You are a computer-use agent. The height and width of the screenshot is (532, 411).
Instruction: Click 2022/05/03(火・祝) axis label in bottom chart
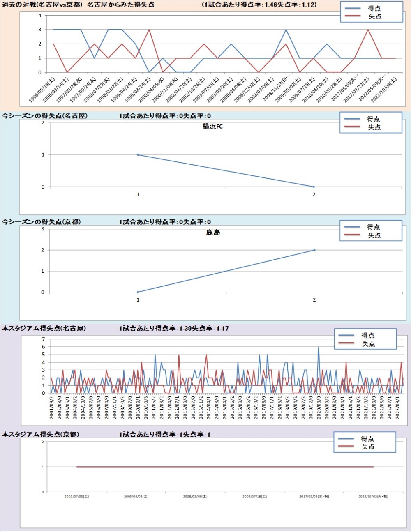(x=373, y=497)
